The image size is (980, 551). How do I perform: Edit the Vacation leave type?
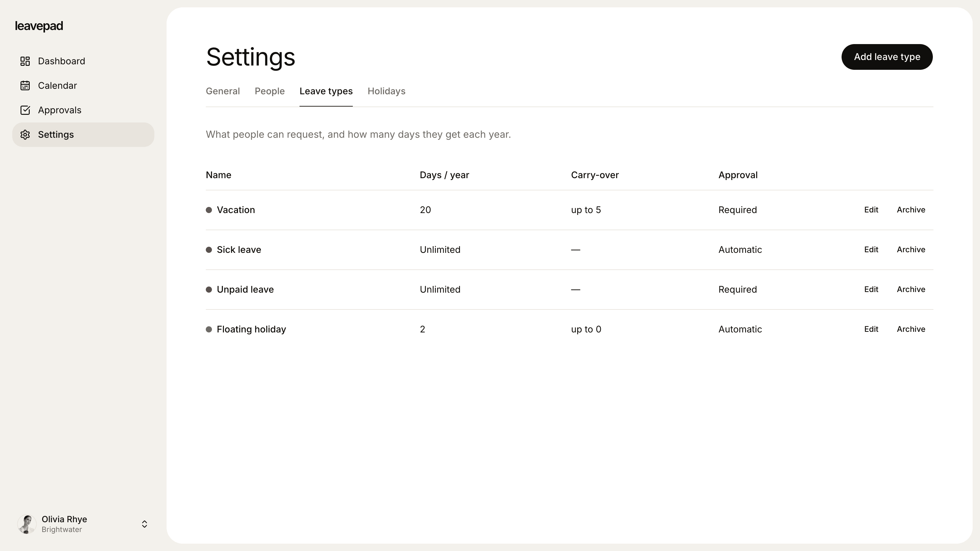click(871, 210)
